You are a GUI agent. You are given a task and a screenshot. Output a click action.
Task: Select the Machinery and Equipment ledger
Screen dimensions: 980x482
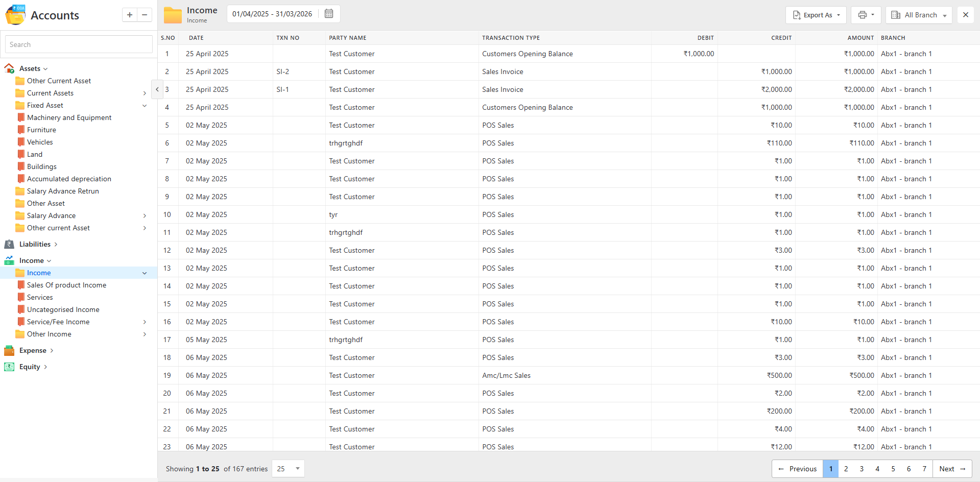point(69,117)
